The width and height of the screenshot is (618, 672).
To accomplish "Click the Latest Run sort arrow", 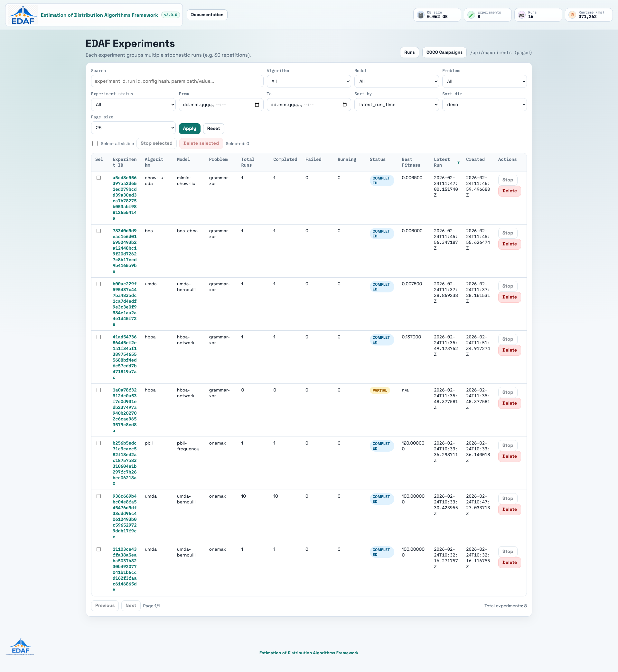I will (458, 163).
